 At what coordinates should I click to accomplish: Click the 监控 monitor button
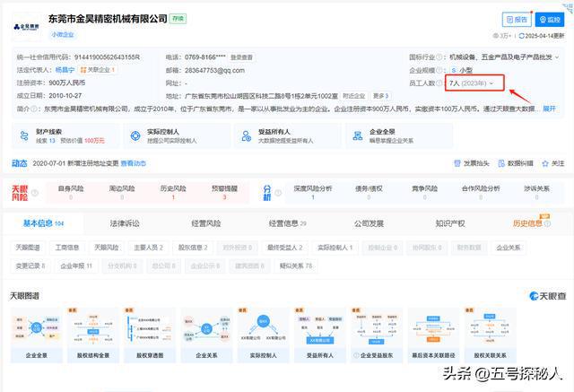click(550, 20)
